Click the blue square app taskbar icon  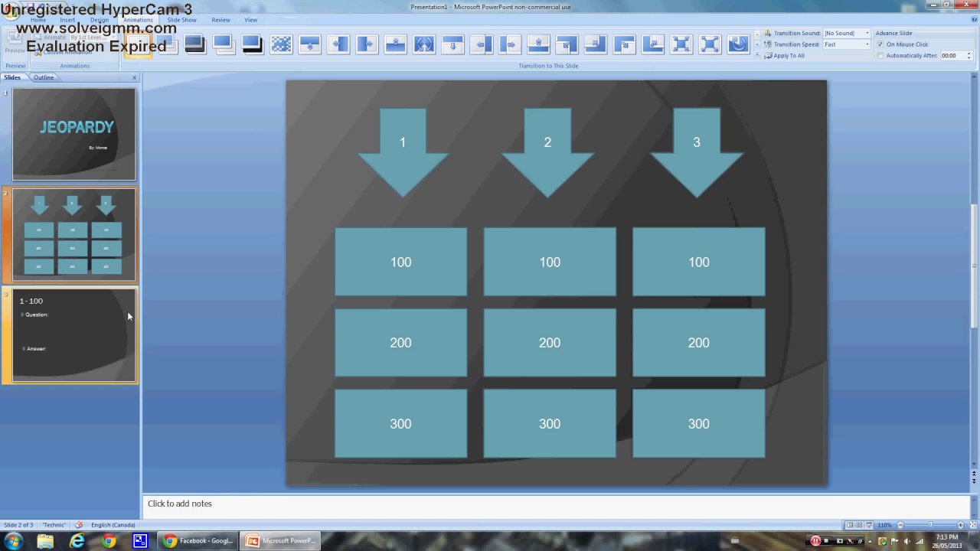(140, 541)
